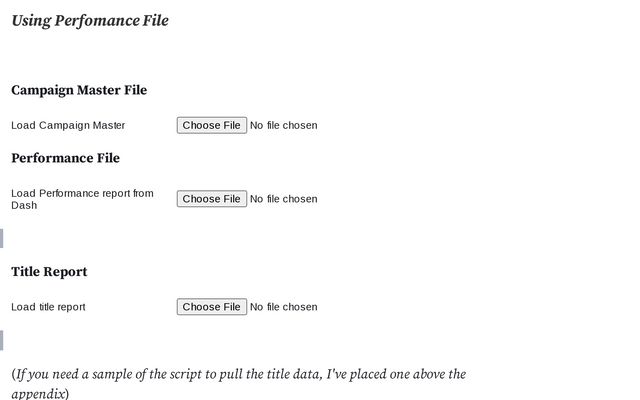The width and height of the screenshot is (640, 400).
Task: Click "No file chosen" beside Performance report
Action: (x=284, y=199)
